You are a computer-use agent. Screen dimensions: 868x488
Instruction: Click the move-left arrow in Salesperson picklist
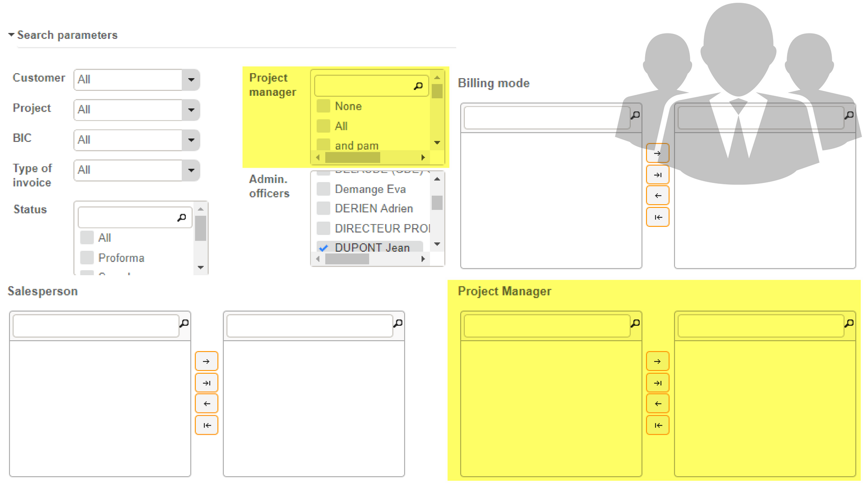tap(207, 404)
